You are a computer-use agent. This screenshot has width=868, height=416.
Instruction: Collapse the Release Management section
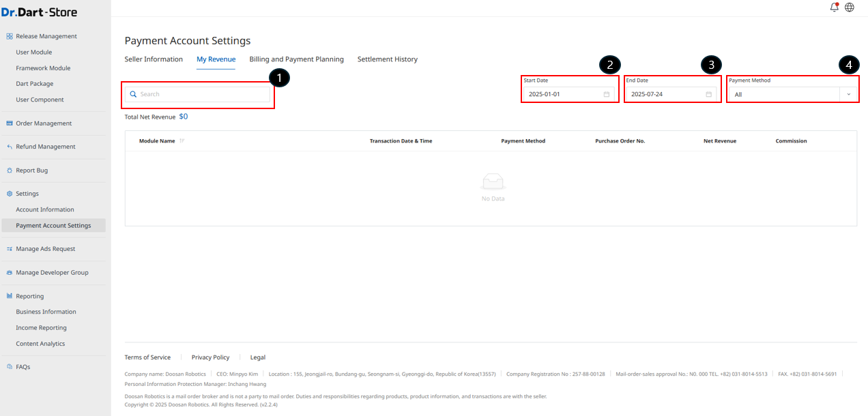46,36
